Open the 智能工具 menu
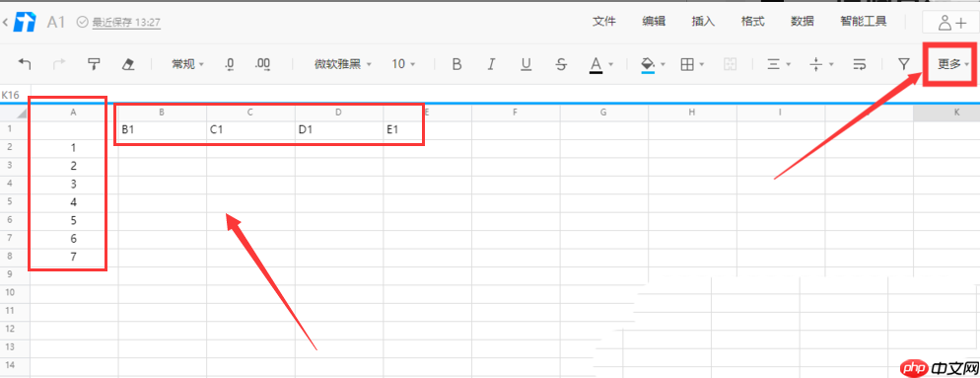The height and width of the screenshot is (378, 980). click(x=863, y=22)
